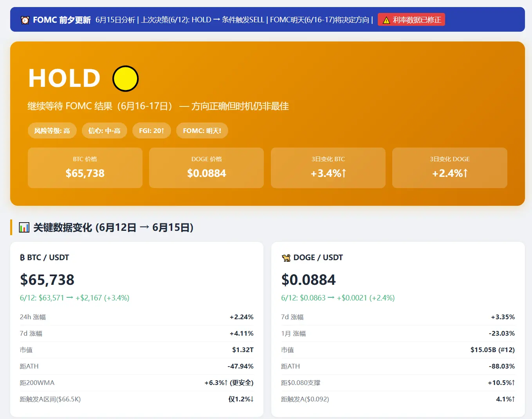Click the alarm clock icon in FOMC banner
The width and height of the screenshot is (532, 419).
point(25,20)
